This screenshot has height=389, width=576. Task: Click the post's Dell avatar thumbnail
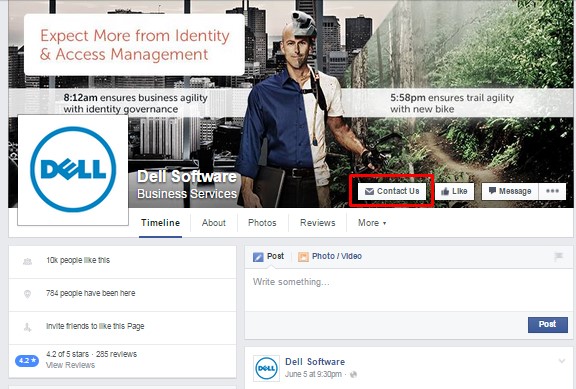coord(266,368)
